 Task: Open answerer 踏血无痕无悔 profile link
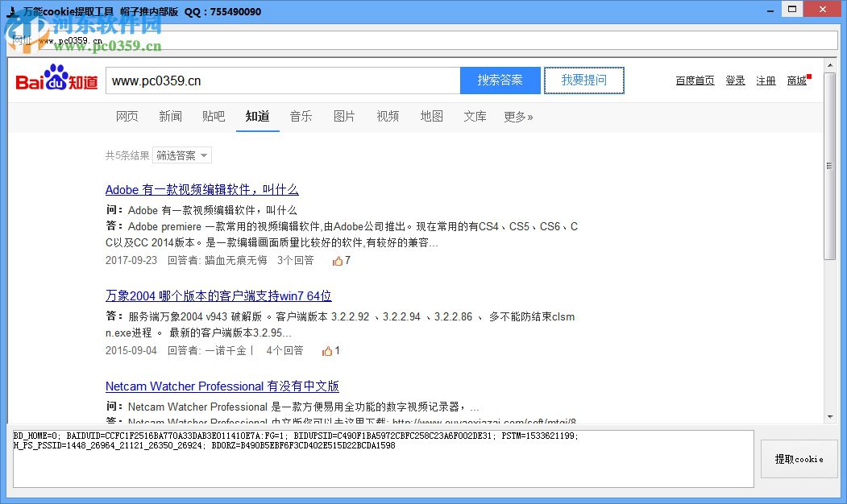[x=236, y=260]
